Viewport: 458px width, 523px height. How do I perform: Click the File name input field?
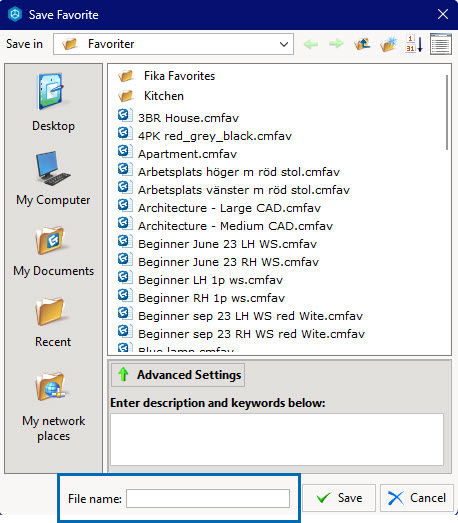pos(208,498)
